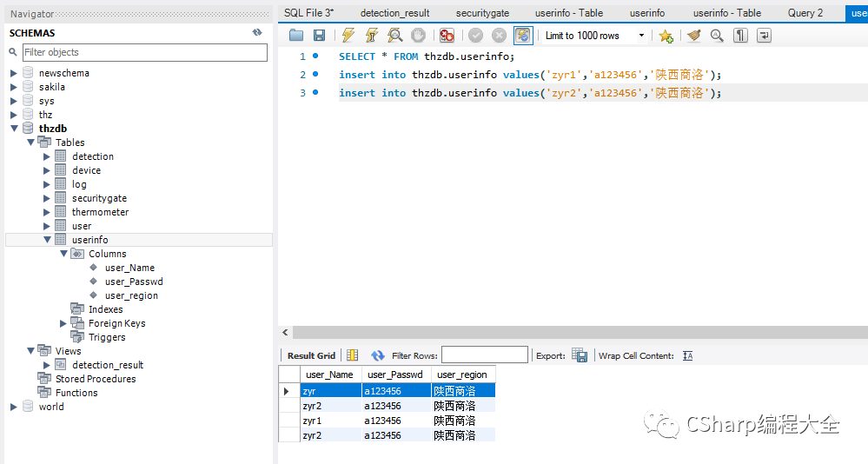Screen dimensions: 868x464
Task: Toggle the auto-commit mode button
Action: click(x=522, y=36)
